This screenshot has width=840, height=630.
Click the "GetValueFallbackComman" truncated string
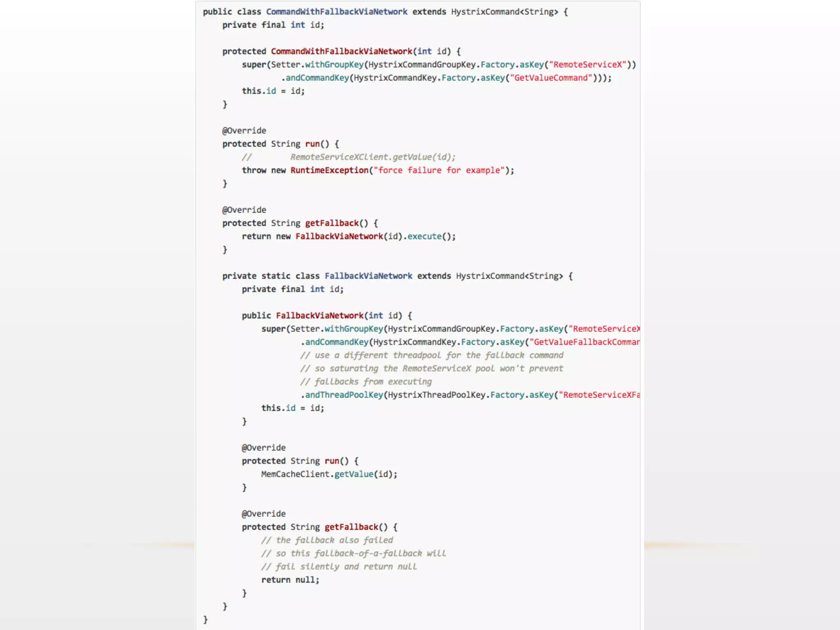tap(584, 342)
